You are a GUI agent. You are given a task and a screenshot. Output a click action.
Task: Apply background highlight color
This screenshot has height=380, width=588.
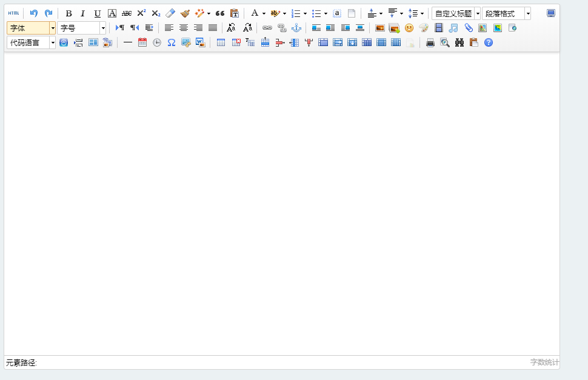click(275, 13)
